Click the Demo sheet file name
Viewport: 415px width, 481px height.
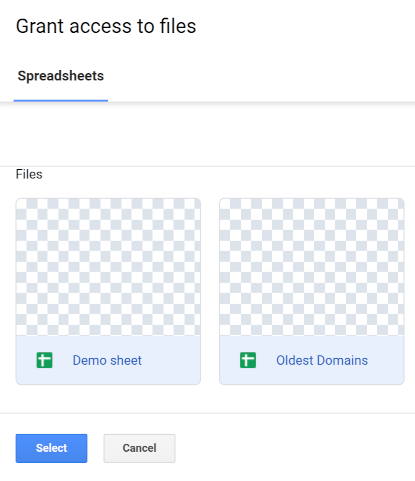[x=107, y=360]
